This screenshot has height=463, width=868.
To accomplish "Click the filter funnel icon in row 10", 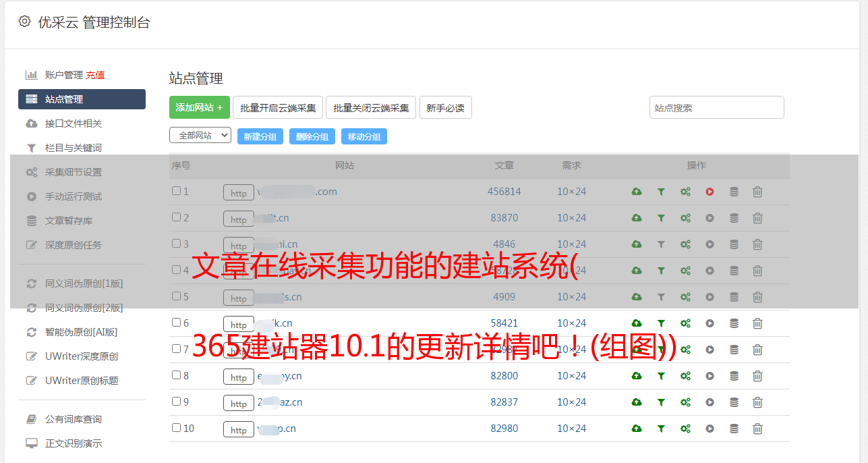I will [x=661, y=429].
